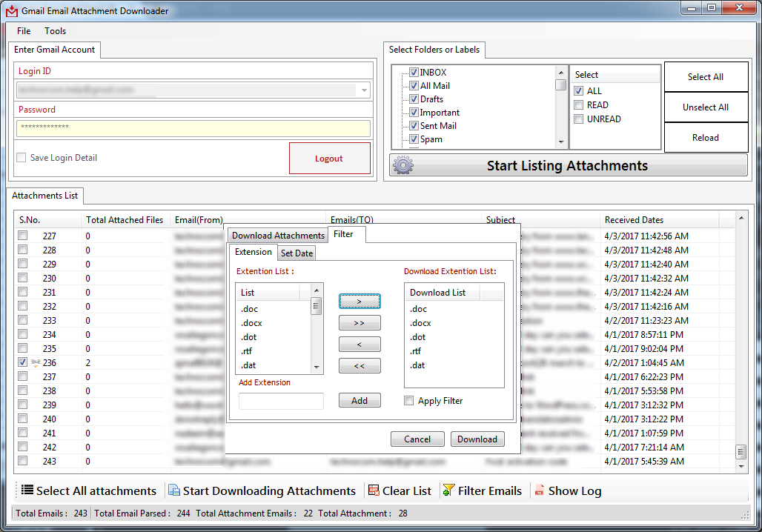This screenshot has width=762, height=532.
Task: Click the Attachments List tab
Action: [44, 196]
